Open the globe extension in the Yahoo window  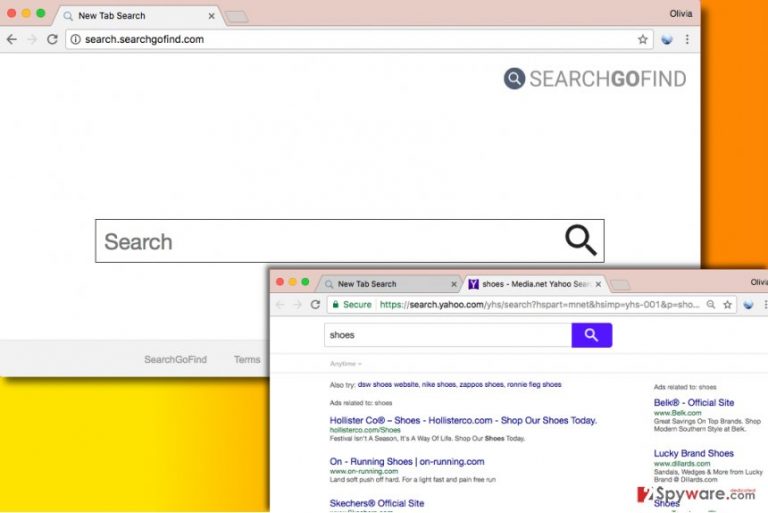(748, 305)
